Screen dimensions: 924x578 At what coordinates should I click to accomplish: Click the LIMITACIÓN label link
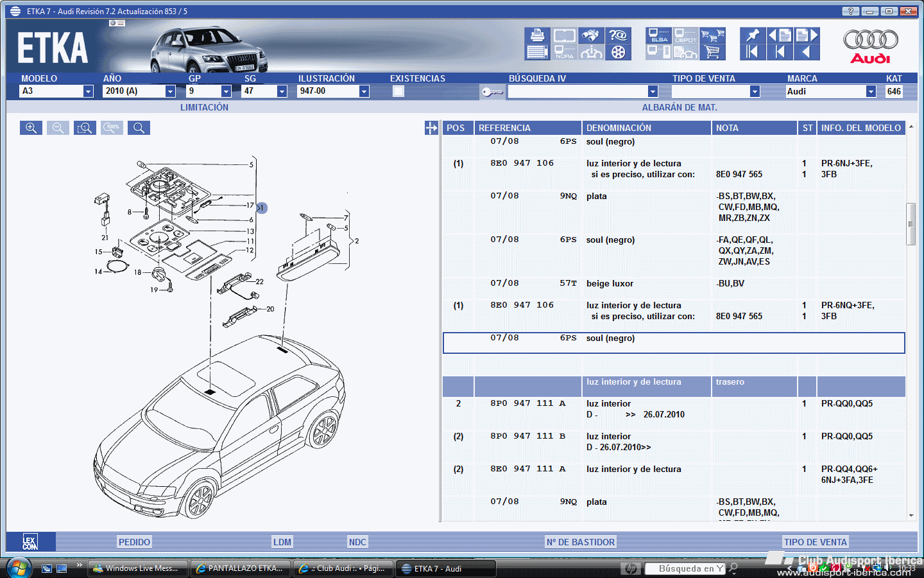pos(204,107)
